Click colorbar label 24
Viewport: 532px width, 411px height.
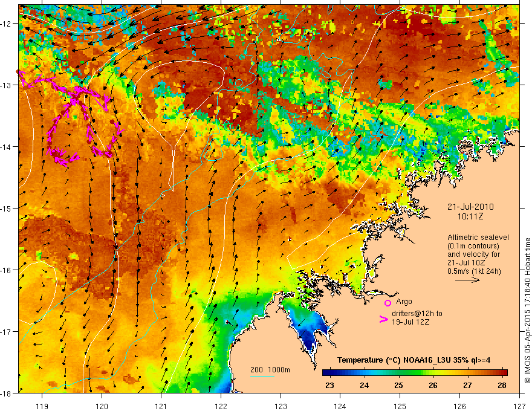coord(364,385)
